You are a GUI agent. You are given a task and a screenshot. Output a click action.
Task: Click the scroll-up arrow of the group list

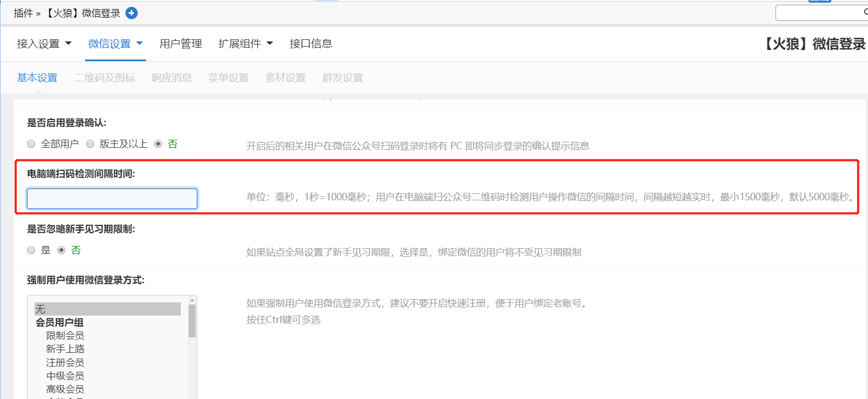[x=192, y=300]
